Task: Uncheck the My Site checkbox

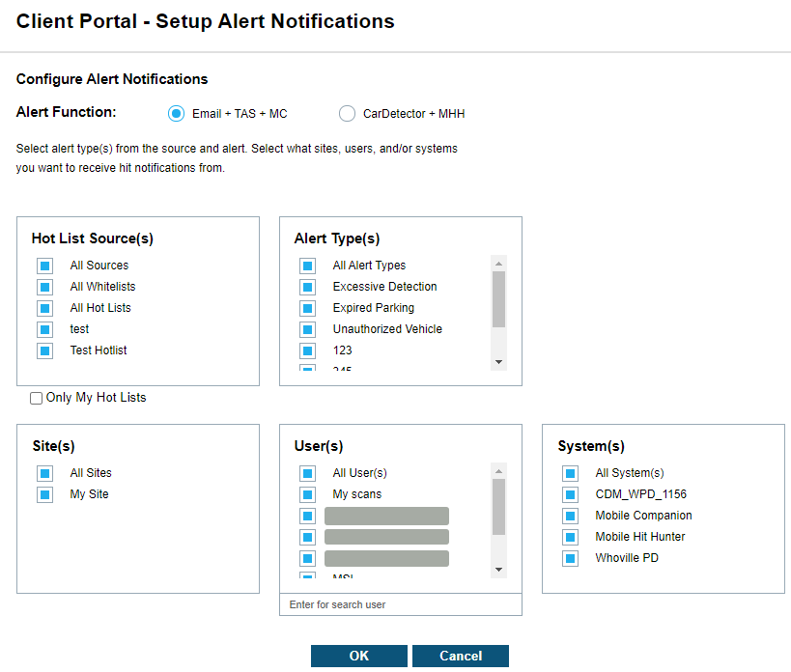Action: pyautogui.click(x=44, y=494)
